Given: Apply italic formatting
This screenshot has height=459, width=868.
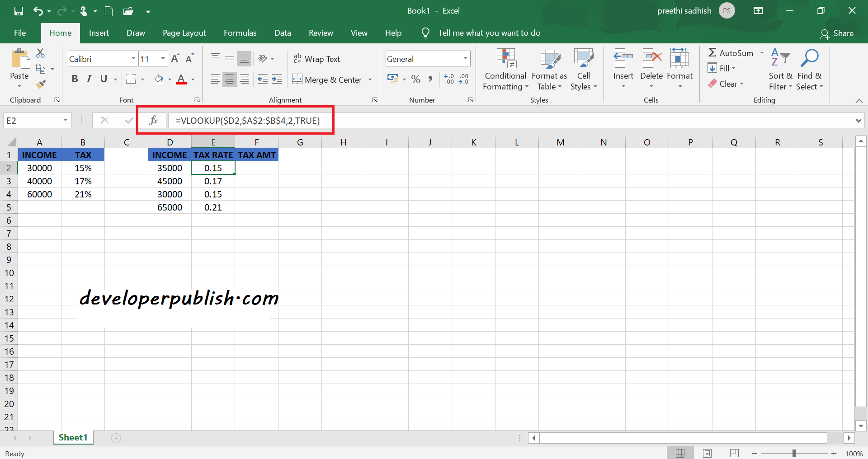Looking at the screenshot, I should [x=89, y=79].
